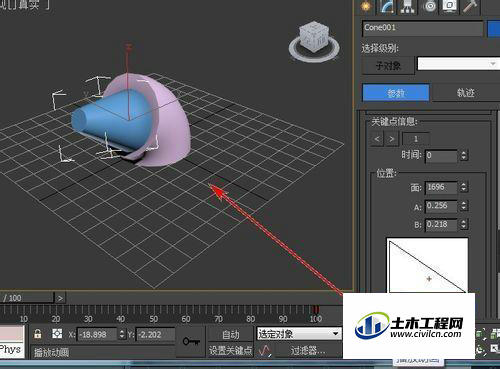The height and width of the screenshot is (369, 500).
Task: Toggle the 设置关键点 set key mode button
Action: coord(231,351)
